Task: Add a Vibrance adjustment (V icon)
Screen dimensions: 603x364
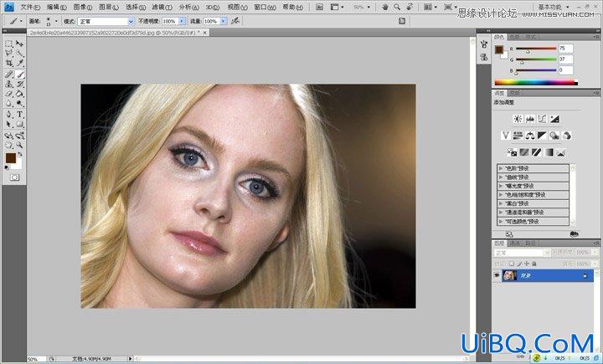Action: click(x=505, y=136)
